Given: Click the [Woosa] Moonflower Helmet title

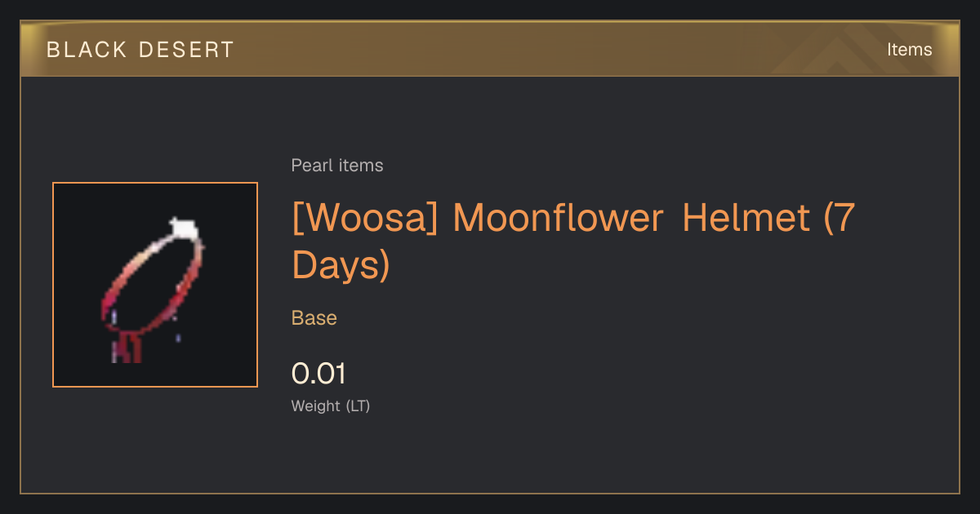Looking at the screenshot, I should pyautogui.click(x=572, y=241).
